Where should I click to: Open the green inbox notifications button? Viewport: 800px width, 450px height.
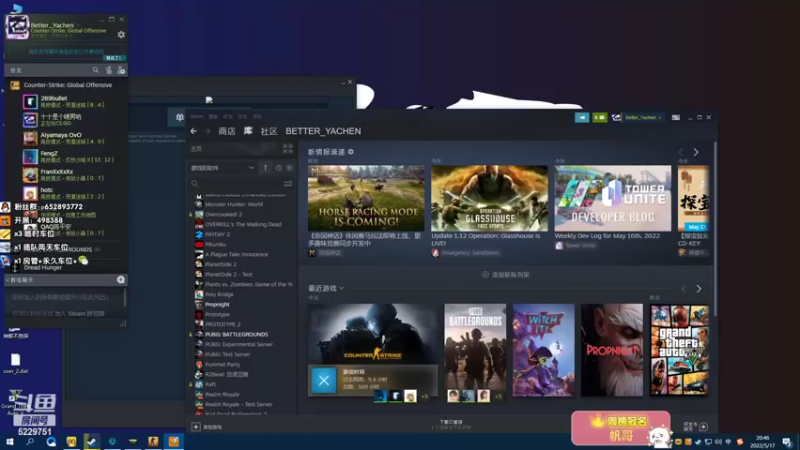coord(599,117)
